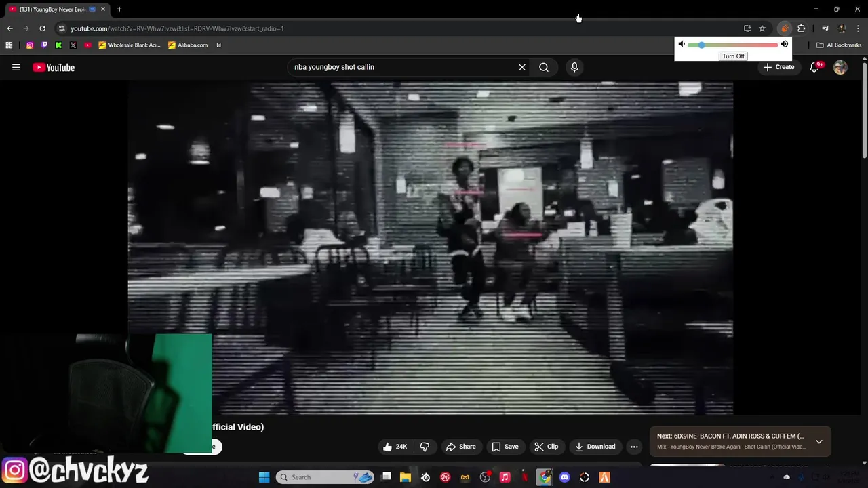
Task: Adjust the volume booster slider handle
Action: pyautogui.click(x=701, y=45)
